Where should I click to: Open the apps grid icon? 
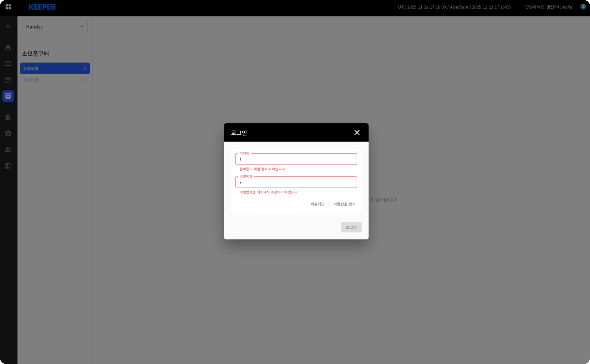[x=8, y=7]
